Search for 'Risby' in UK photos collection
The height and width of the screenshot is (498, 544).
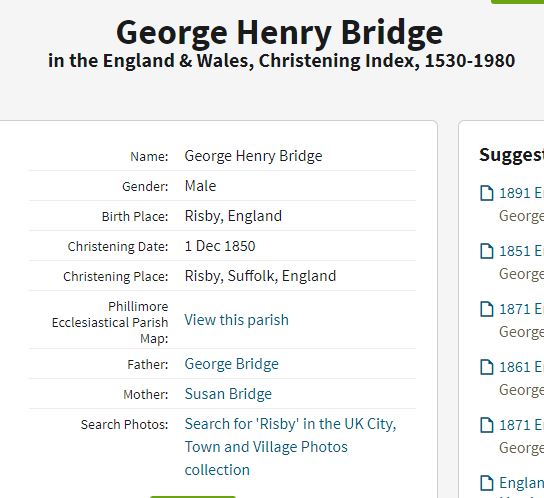click(290, 447)
